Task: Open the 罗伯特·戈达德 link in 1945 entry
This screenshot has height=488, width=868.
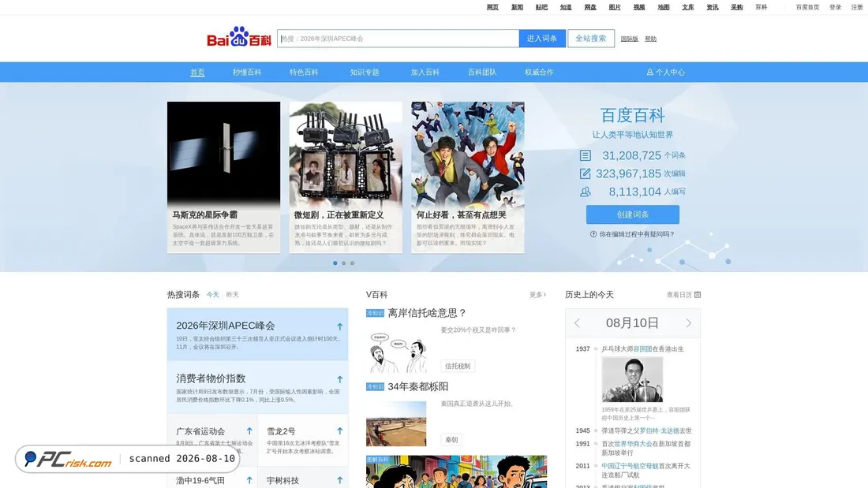Action: (660, 430)
